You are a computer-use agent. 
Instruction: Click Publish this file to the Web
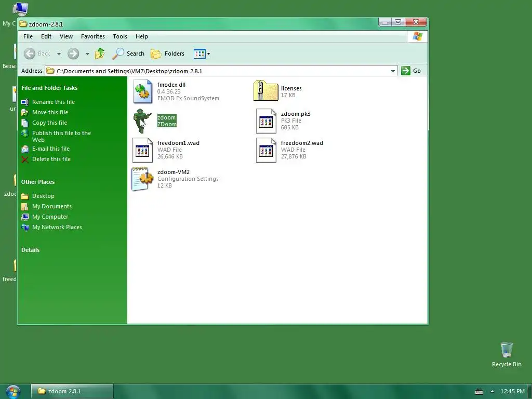tap(61, 137)
